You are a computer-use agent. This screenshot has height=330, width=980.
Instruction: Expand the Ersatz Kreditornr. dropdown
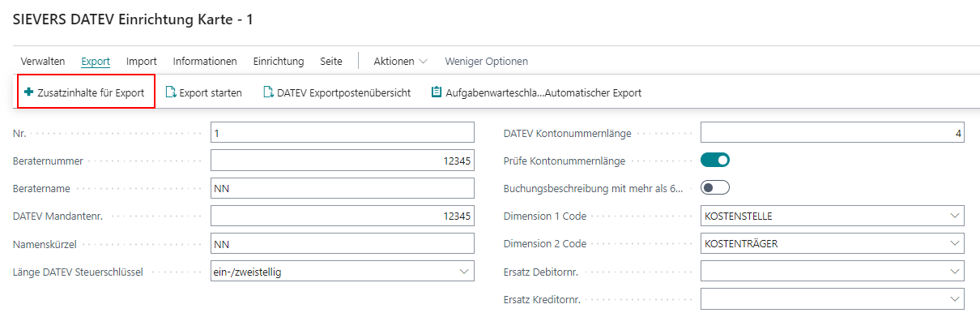(x=954, y=299)
